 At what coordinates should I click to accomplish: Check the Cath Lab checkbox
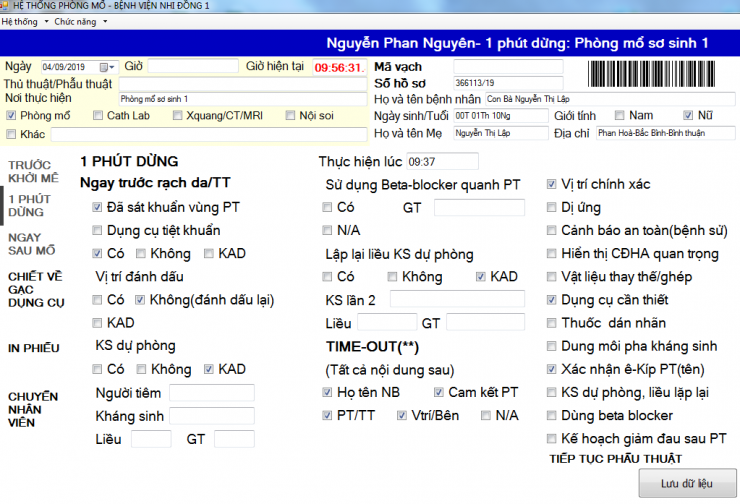coord(98,116)
